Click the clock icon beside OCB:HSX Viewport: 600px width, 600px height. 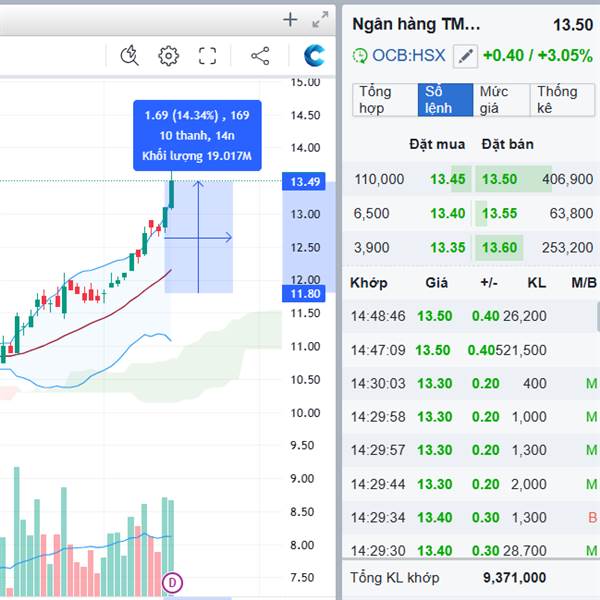click(x=359, y=56)
